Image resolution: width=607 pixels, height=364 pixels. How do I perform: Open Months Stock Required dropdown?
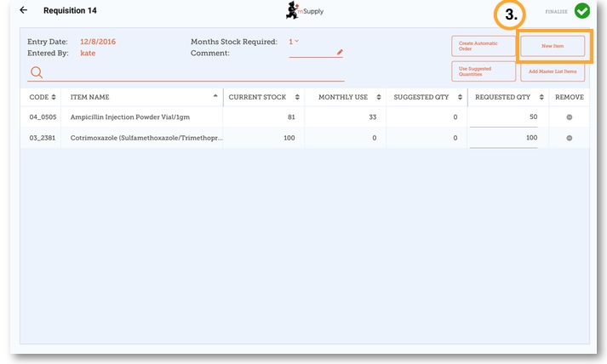coord(294,41)
